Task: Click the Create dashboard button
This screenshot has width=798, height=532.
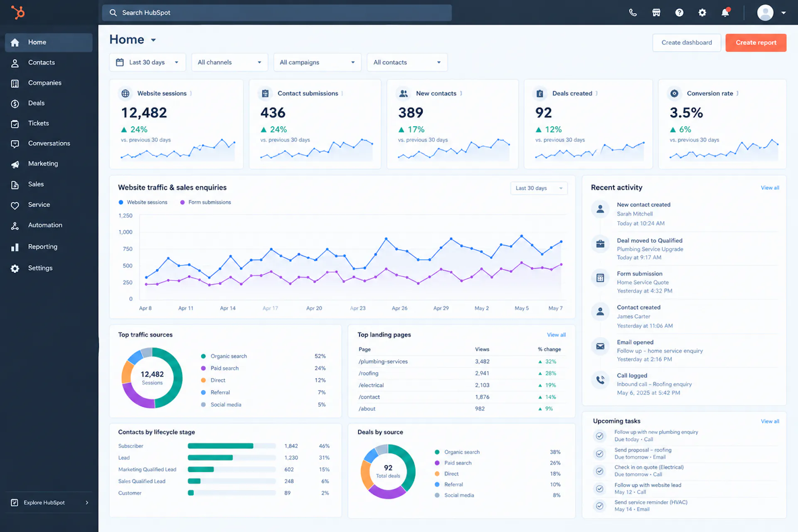Action: pos(687,43)
